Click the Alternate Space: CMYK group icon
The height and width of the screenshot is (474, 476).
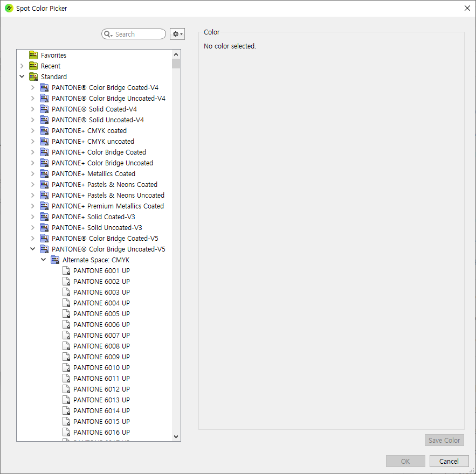click(x=55, y=260)
